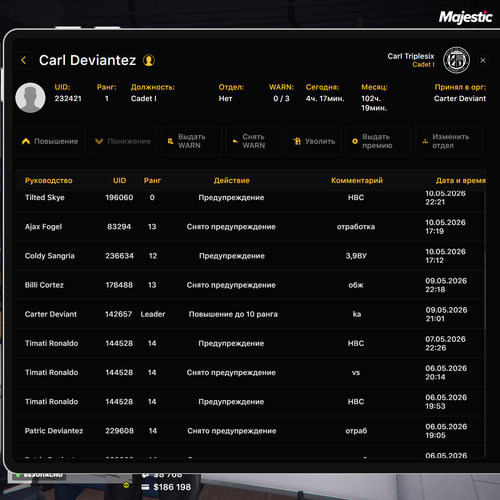Click the WARN count 0 / 3

281,99
